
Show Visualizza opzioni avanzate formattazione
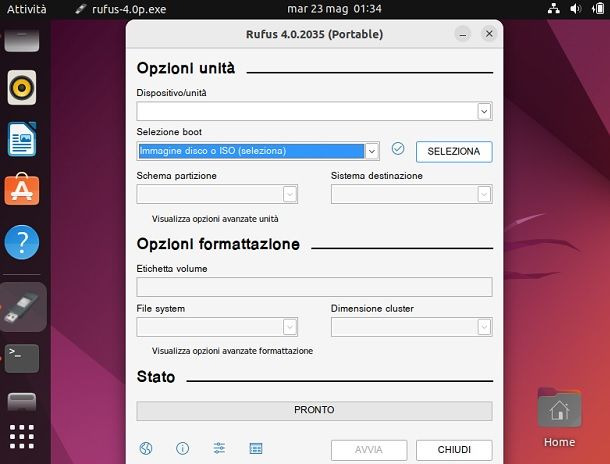(x=232, y=351)
